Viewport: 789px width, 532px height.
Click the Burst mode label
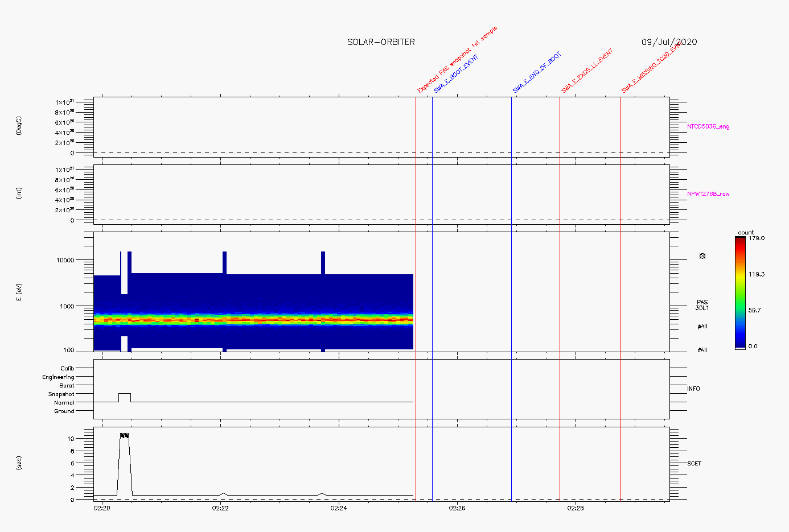point(67,386)
